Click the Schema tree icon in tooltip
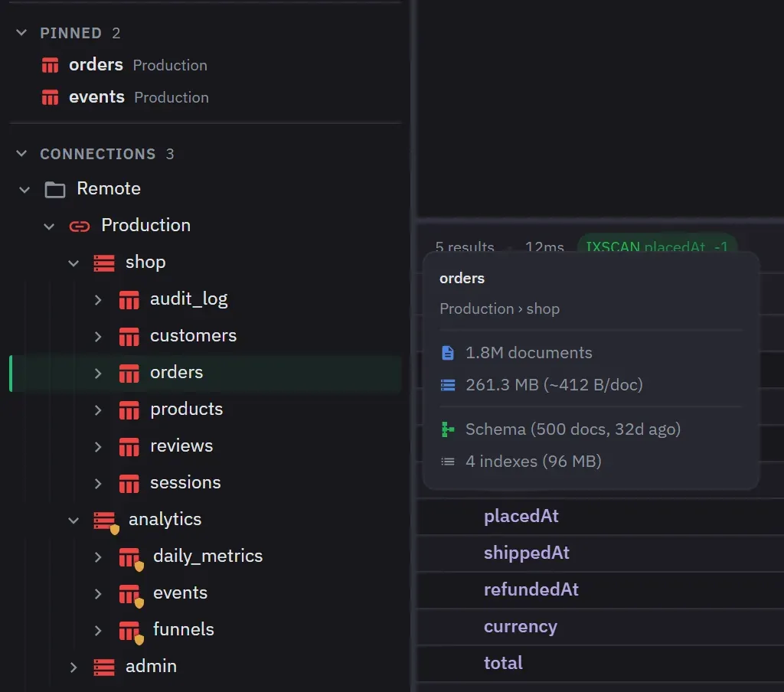This screenshot has width=784, height=692. 448,429
